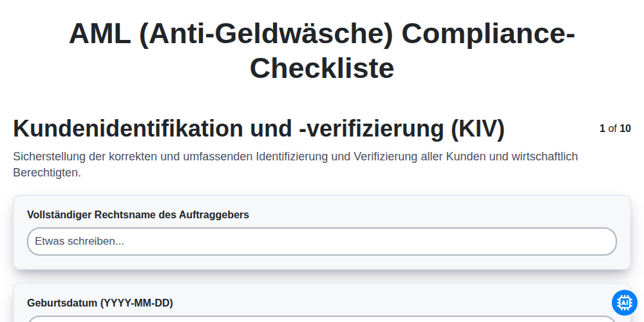Click the word 'Auftraggebers' in field label

[214, 215]
